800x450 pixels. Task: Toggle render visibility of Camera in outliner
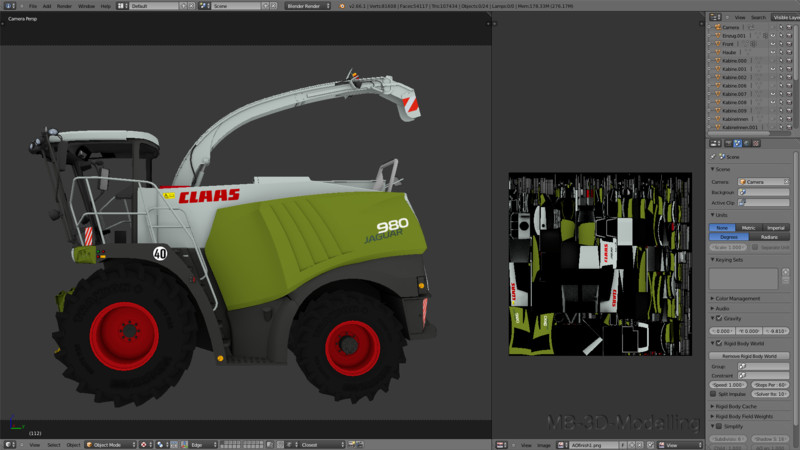click(x=789, y=27)
